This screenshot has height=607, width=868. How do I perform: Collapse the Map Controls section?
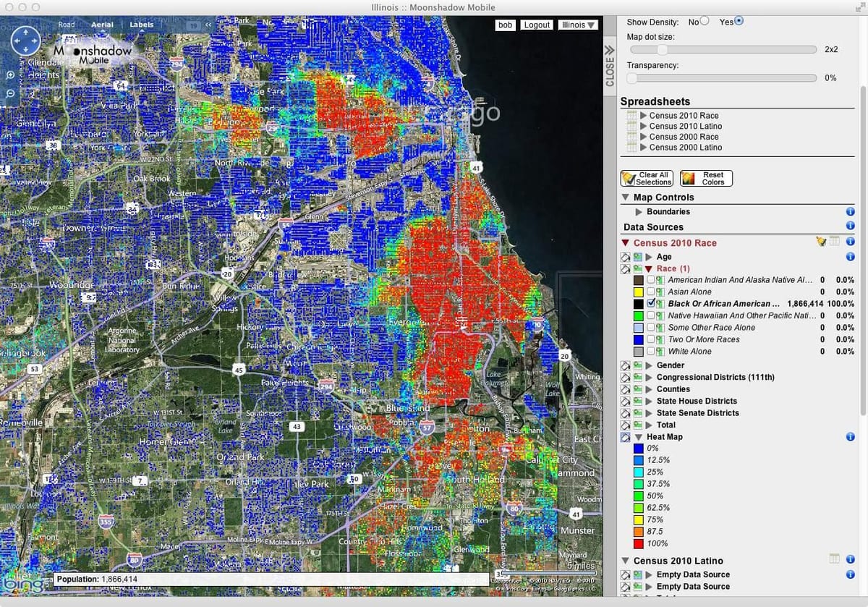(626, 198)
